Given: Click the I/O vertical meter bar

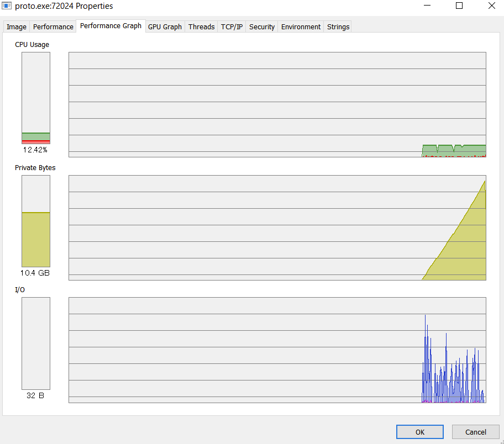Looking at the screenshot, I should pos(36,343).
